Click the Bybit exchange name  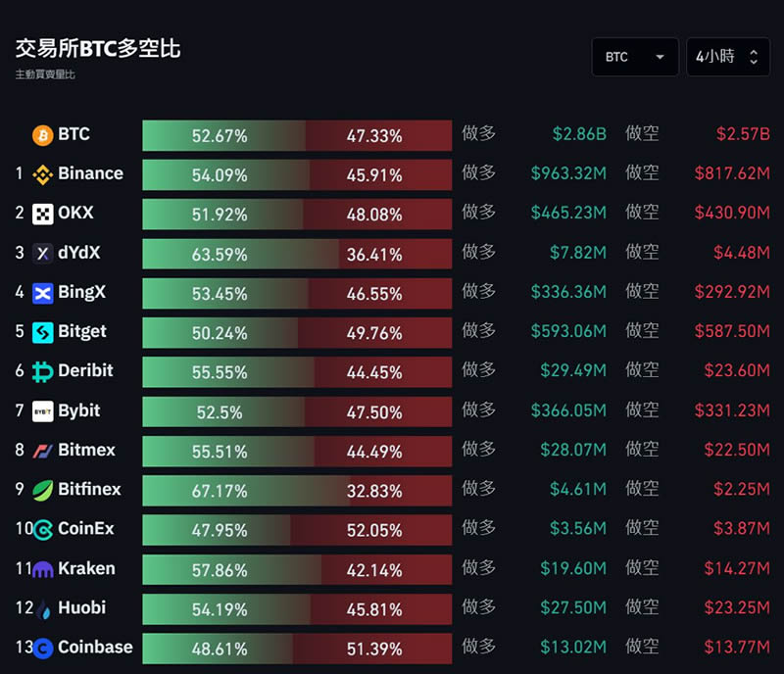tap(79, 410)
